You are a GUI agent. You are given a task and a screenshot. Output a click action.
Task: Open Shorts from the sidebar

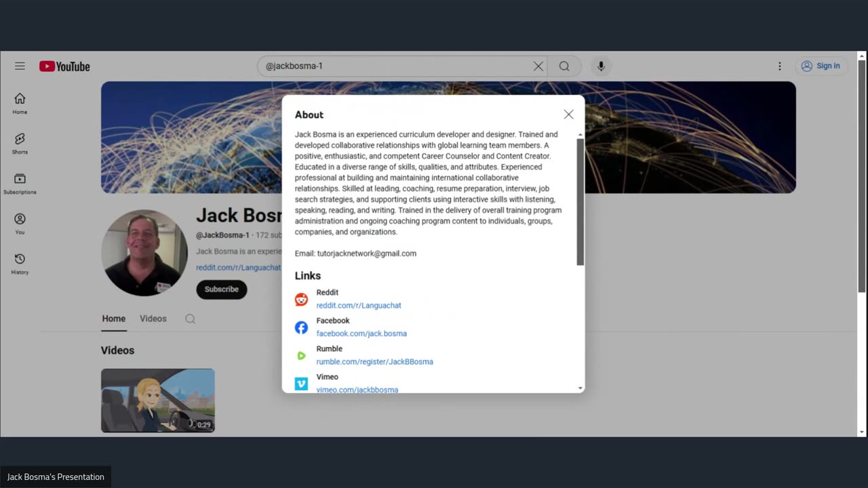click(20, 144)
